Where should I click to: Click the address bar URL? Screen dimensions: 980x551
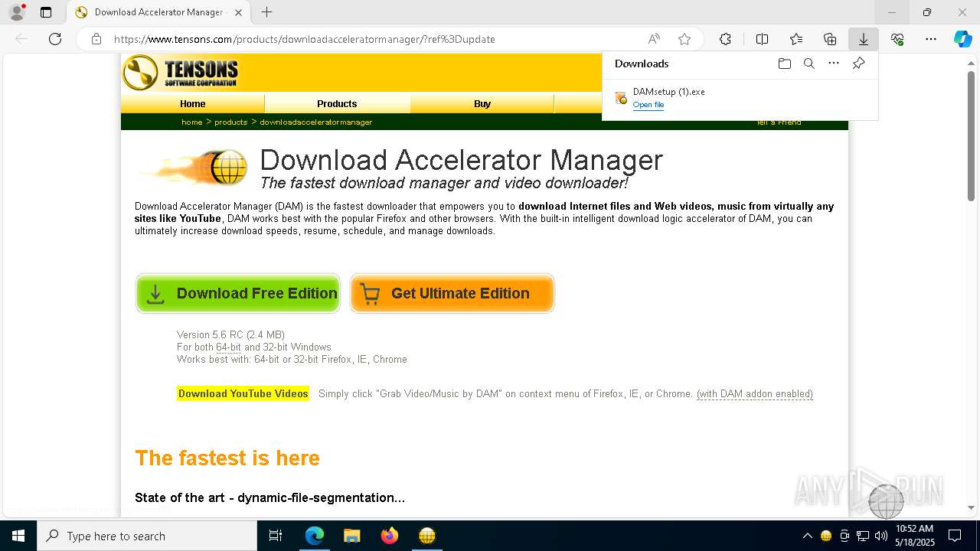coord(305,39)
